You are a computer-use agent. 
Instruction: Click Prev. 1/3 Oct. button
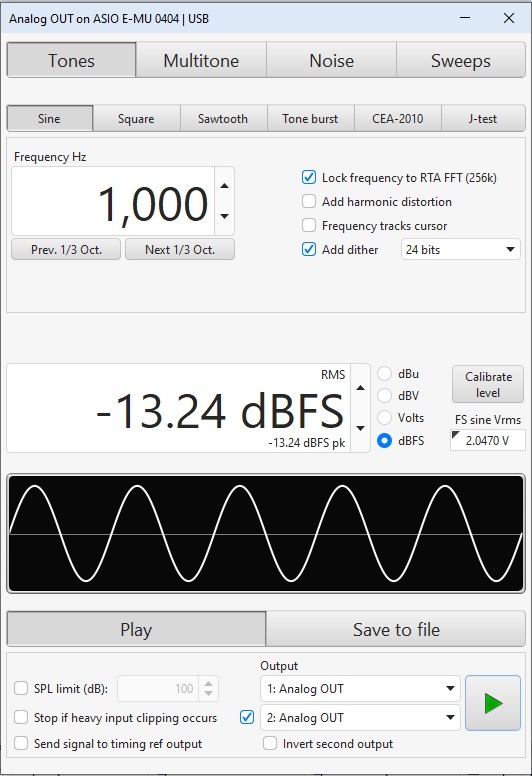click(x=66, y=249)
